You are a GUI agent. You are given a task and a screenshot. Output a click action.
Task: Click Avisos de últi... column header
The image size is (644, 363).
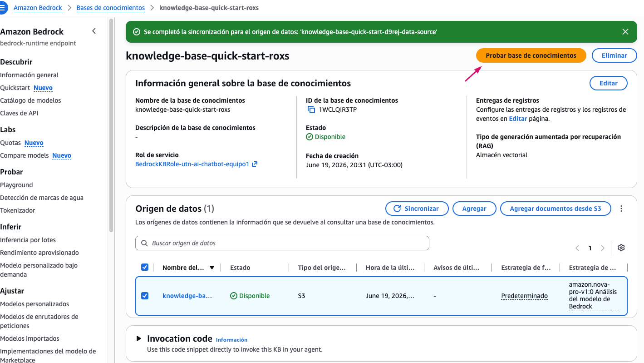pyautogui.click(x=456, y=268)
